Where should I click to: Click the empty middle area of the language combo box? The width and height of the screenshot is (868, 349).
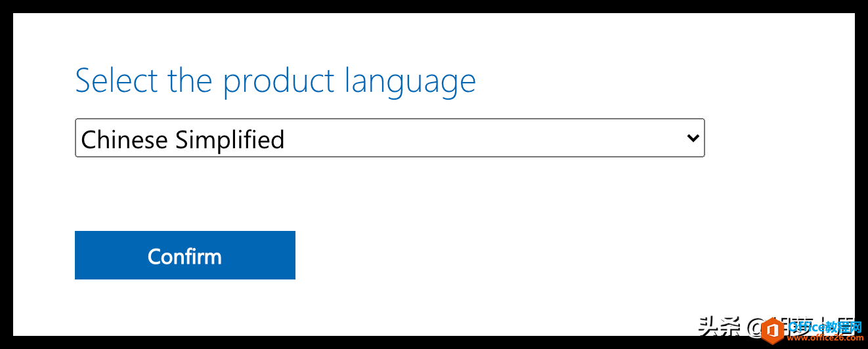coord(486,138)
